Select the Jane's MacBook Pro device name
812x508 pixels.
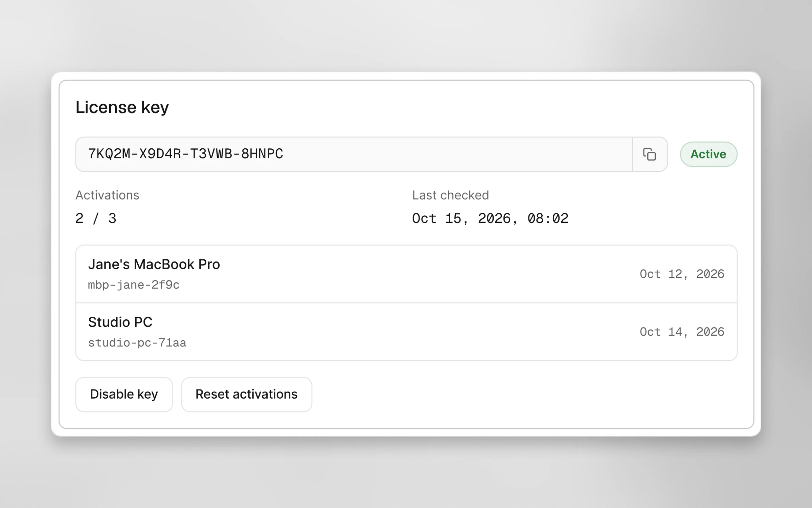[154, 264]
